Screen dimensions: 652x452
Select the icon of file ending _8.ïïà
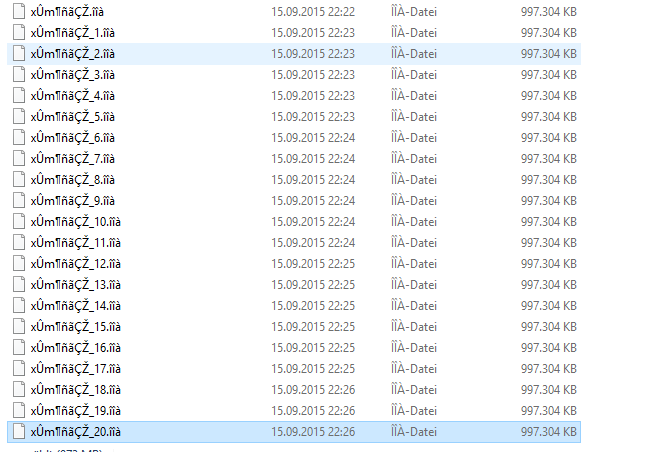19,180
